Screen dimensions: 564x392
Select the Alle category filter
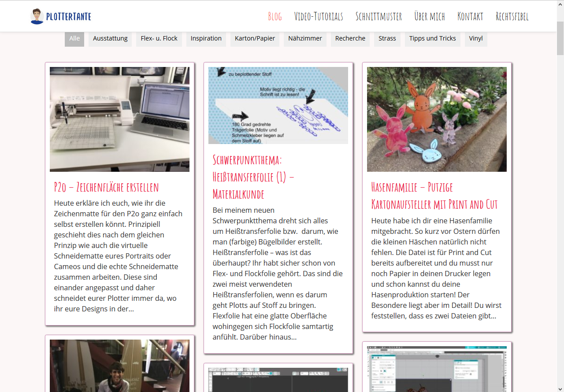(x=74, y=38)
